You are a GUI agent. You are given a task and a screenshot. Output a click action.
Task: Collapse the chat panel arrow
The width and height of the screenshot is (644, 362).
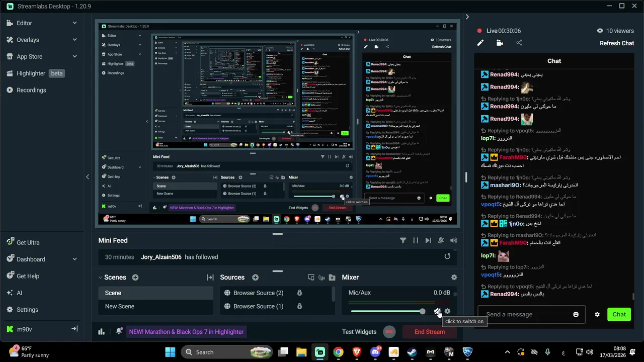467,17
